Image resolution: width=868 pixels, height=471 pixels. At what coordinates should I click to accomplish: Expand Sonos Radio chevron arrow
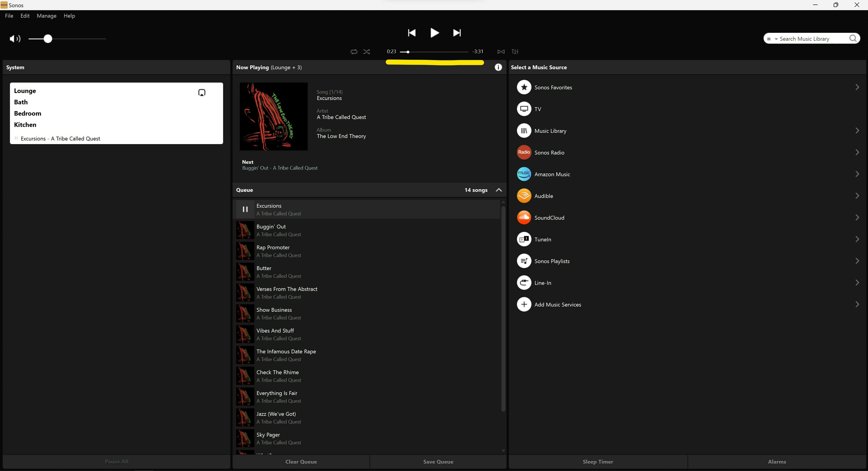click(857, 152)
